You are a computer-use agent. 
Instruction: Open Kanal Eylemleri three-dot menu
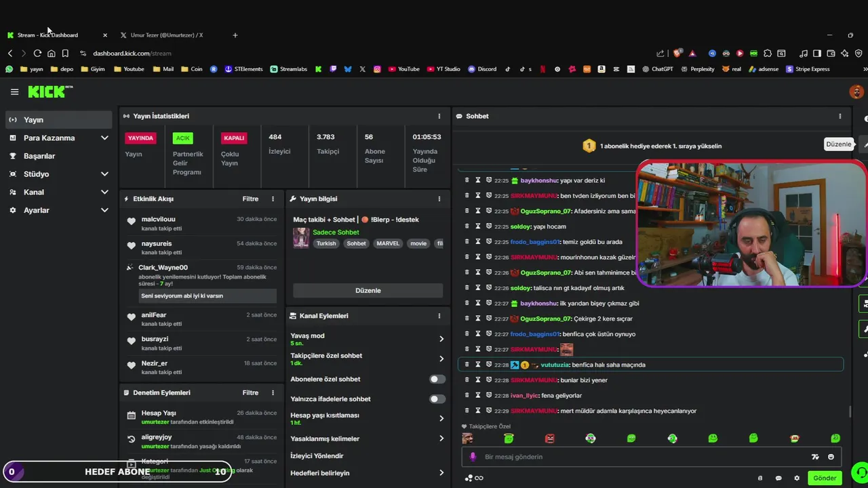pos(439,316)
